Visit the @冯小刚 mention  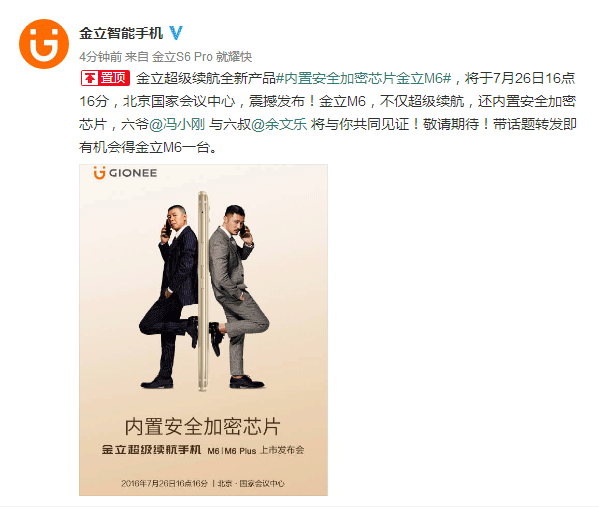click(177, 124)
